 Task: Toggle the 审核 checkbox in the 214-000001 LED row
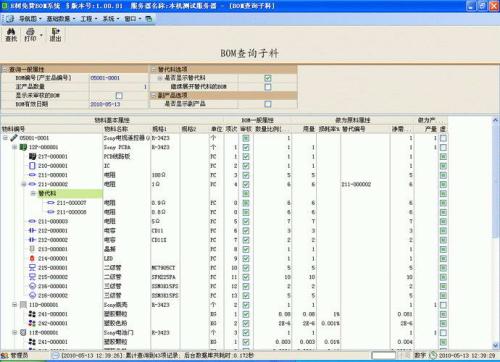pyautogui.click(x=246, y=258)
